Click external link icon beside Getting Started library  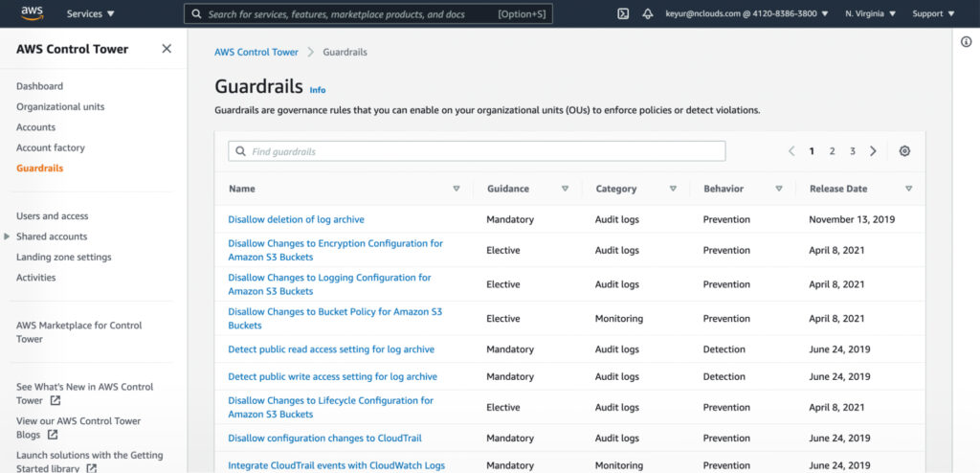tap(91, 468)
